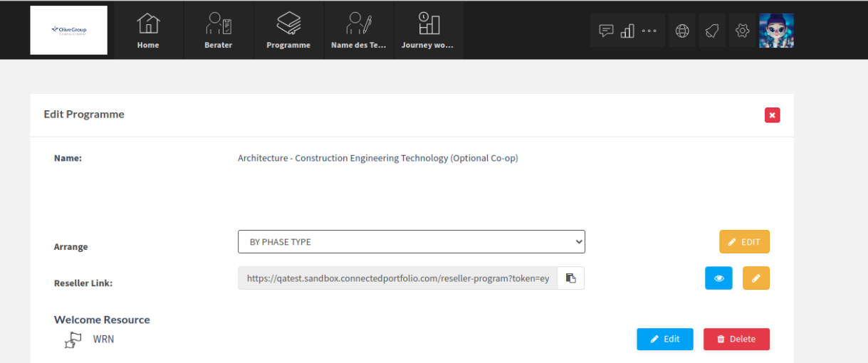Open the three-dots more options icon

649,31
